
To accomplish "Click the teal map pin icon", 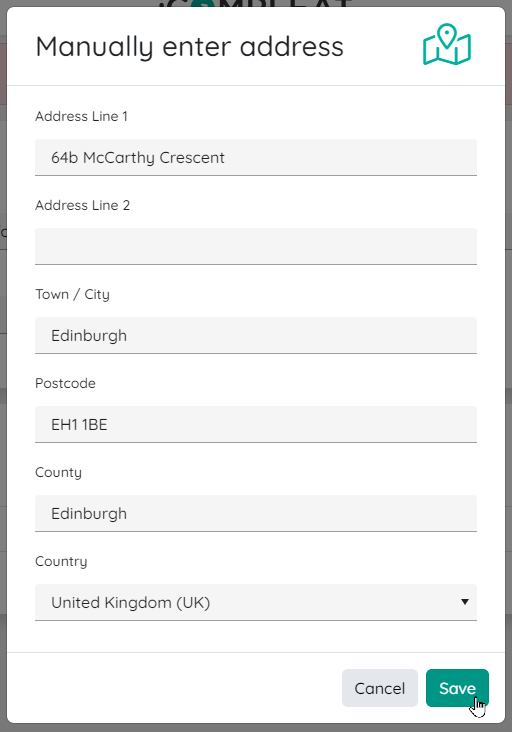I will tap(447, 44).
